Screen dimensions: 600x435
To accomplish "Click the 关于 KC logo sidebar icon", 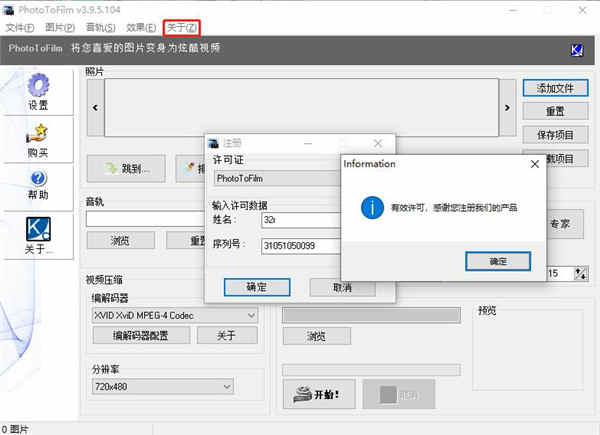I will tap(38, 229).
